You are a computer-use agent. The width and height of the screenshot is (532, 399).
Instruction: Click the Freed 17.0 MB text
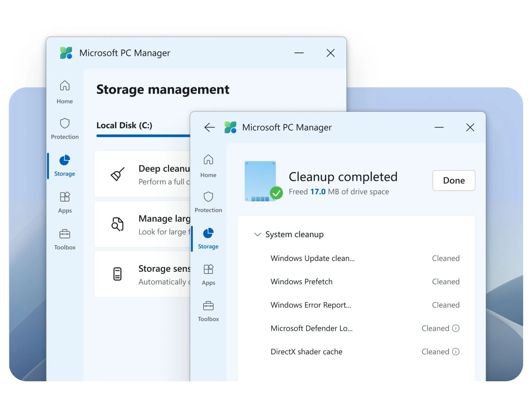coord(339,192)
